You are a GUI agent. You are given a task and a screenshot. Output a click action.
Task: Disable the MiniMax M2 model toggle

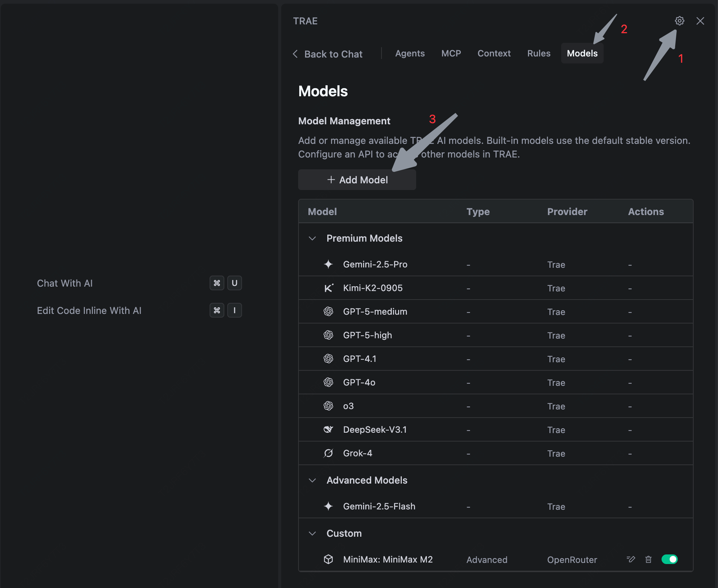[x=669, y=559]
